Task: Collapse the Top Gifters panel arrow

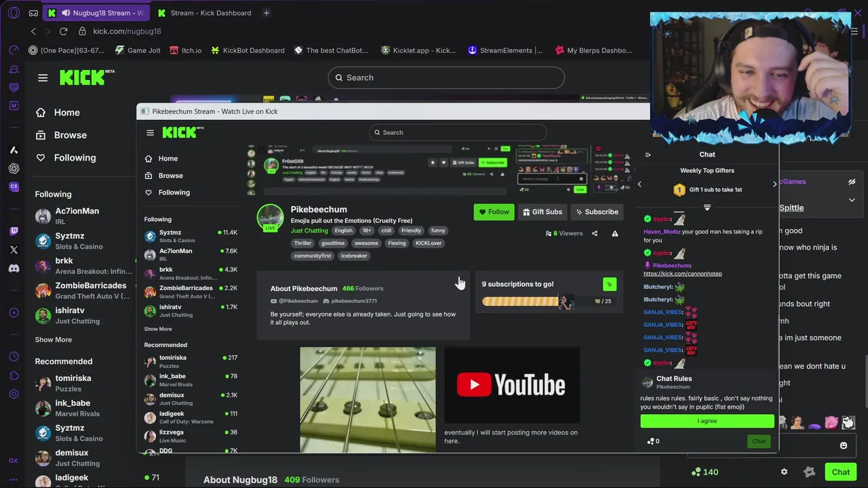Action: tap(707, 207)
